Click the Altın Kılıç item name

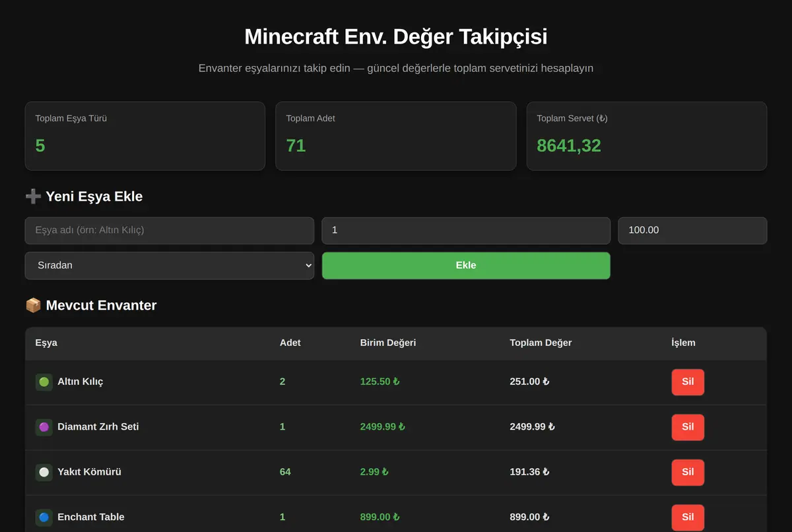(81, 382)
